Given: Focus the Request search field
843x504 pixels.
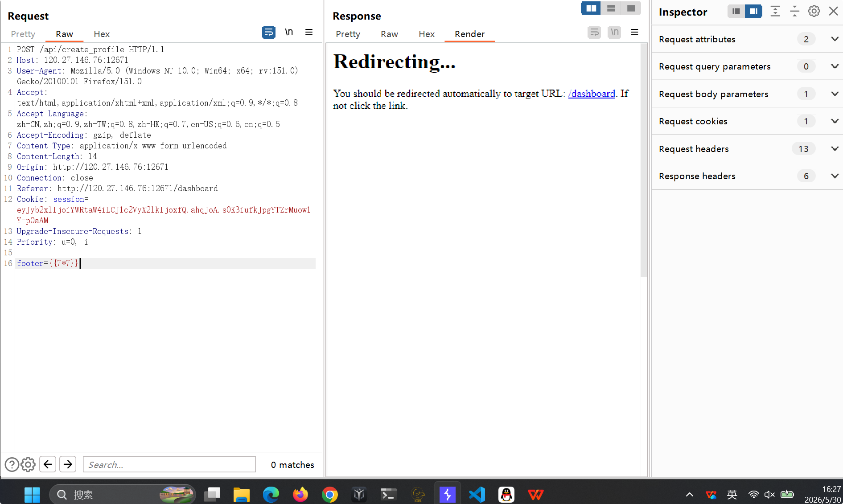Looking at the screenshot, I should 169,464.
